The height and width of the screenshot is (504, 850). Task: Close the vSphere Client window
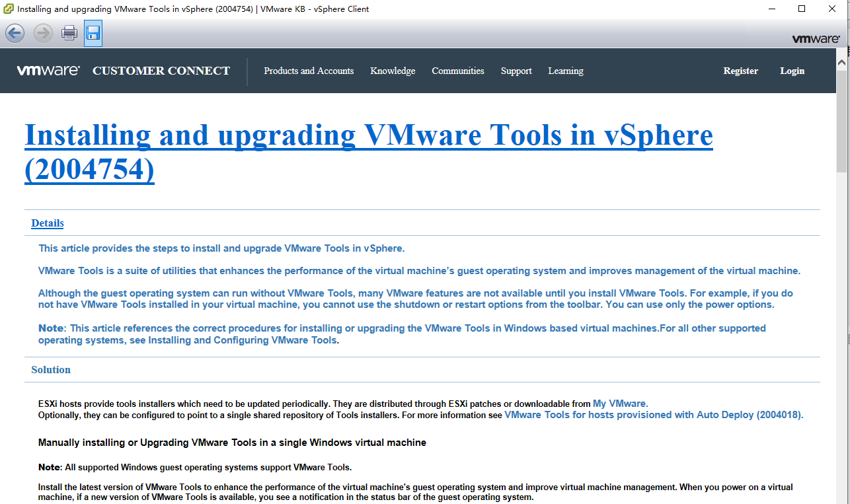(x=833, y=9)
